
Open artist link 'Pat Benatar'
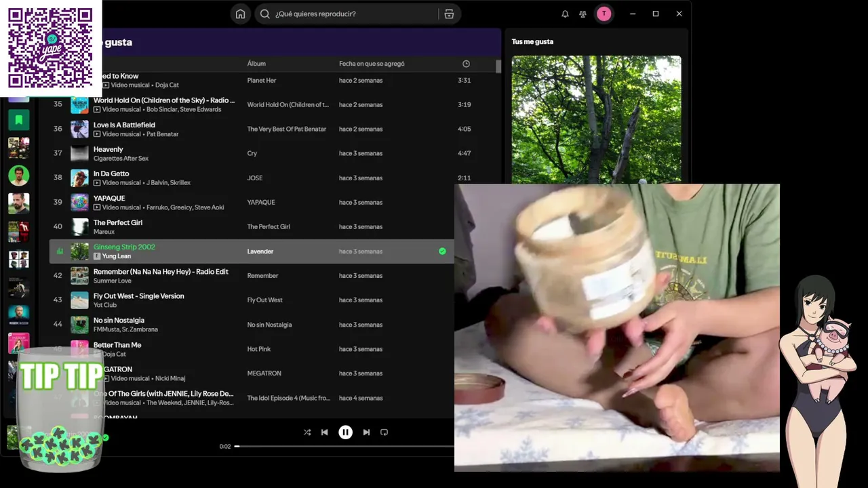pyautogui.click(x=163, y=134)
